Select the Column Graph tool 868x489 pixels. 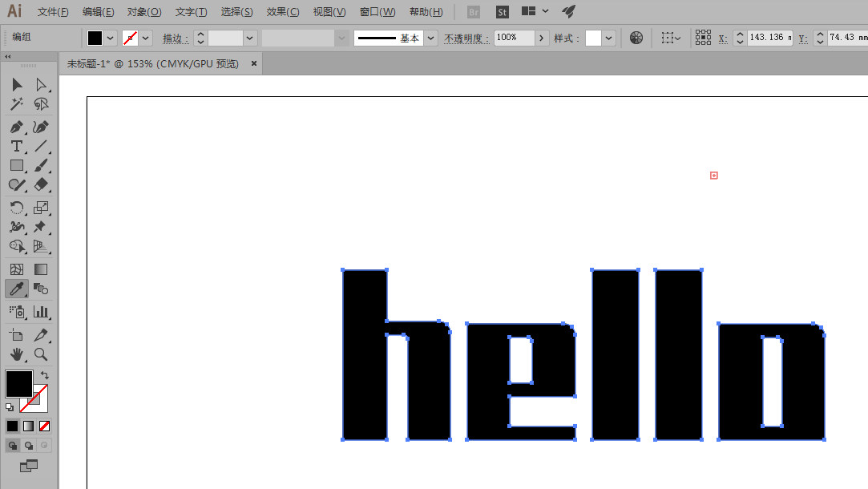pyautogui.click(x=41, y=312)
